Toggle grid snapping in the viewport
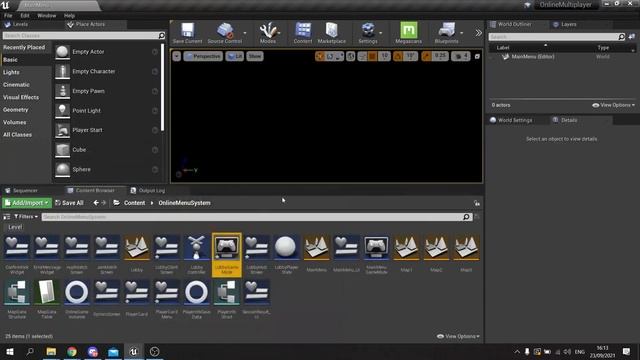 click(372, 56)
